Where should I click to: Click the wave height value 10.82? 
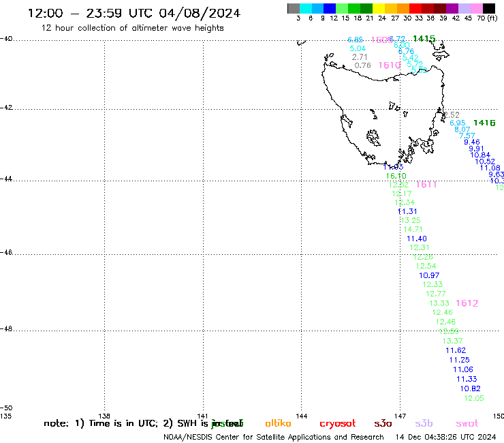(x=470, y=388)
